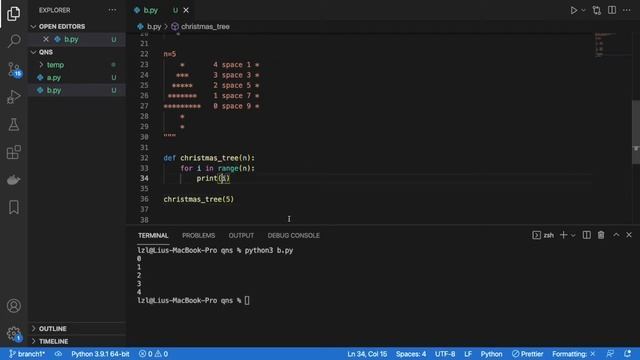Click Prettier status bar item
640x360 pixels.
pyautogui.click(x=527, y=354)
